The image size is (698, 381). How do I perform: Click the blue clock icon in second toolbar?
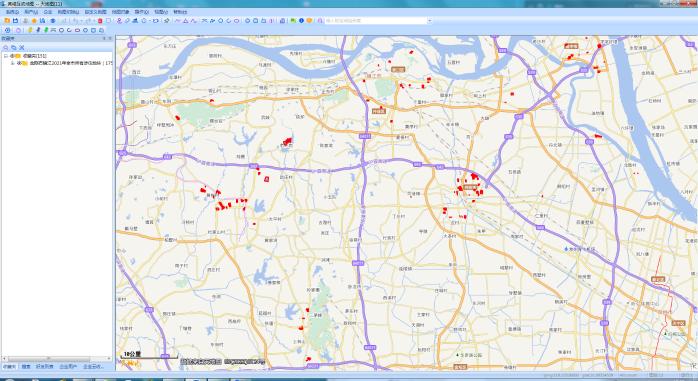(x=8, y=30)
